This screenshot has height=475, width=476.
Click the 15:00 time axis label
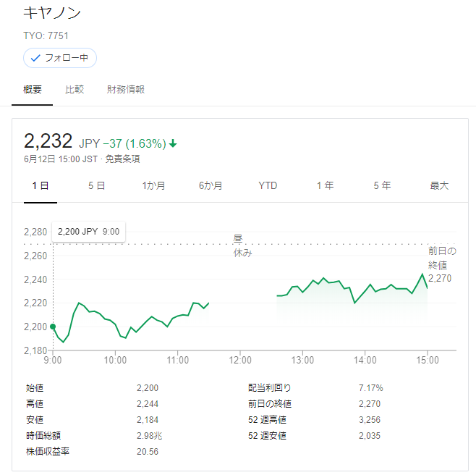click(x=428, y=360)
